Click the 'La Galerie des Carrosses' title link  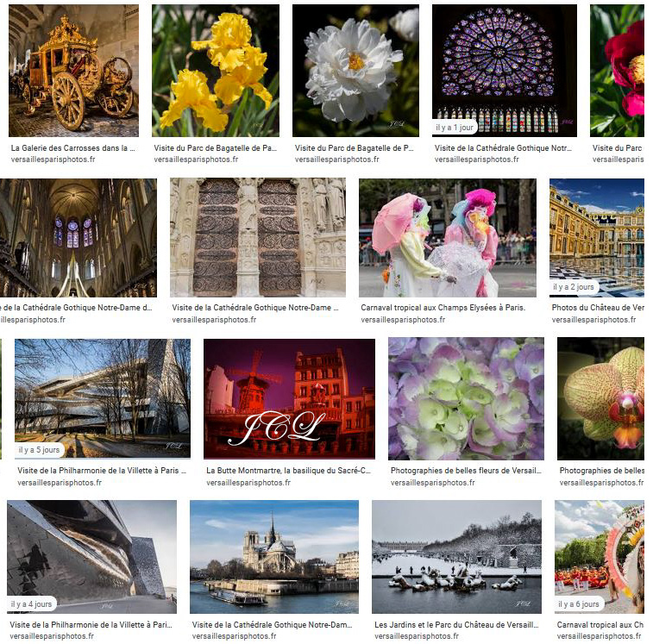73,148
